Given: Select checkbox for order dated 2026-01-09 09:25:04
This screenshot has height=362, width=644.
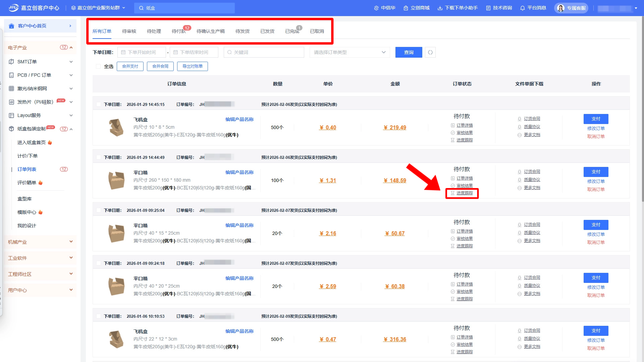Looking at the screenshot, I should (99, 210).
